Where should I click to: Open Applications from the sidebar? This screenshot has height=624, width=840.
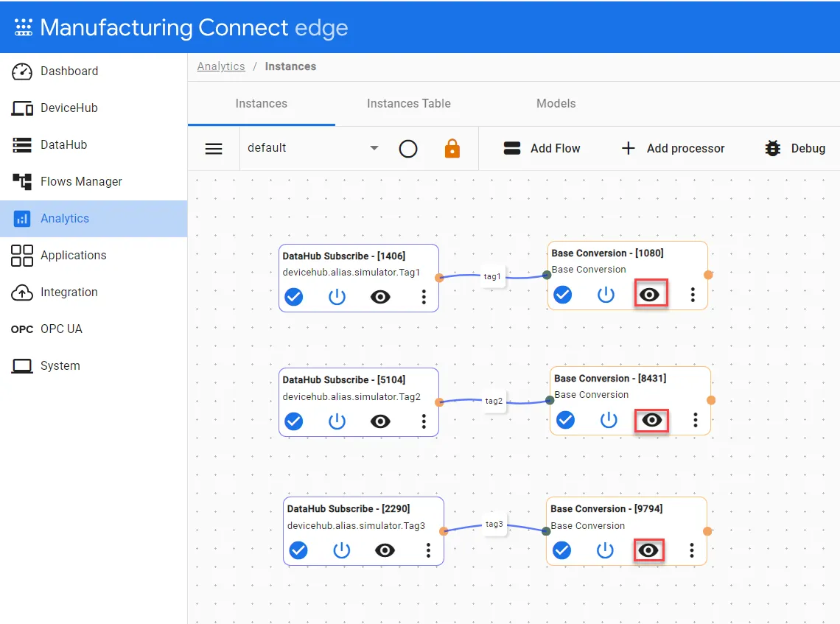[94, 256]
